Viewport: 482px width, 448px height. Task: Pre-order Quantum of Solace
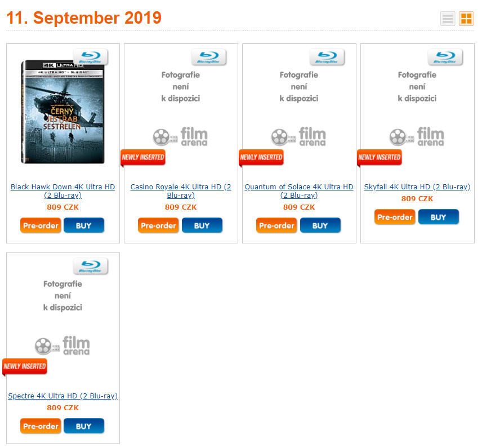(x=277, y=225)
